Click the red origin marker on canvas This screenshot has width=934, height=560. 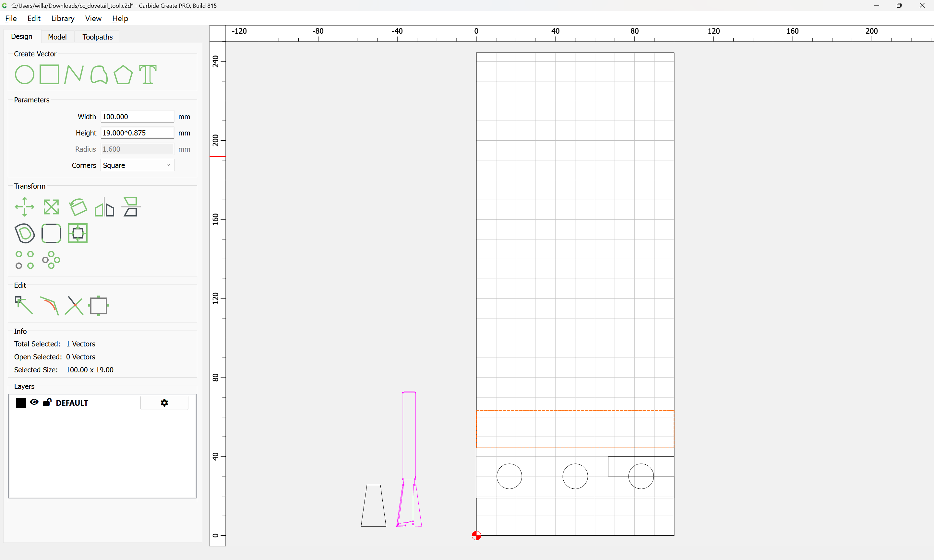pyautogui.click(x=476, y=535)
